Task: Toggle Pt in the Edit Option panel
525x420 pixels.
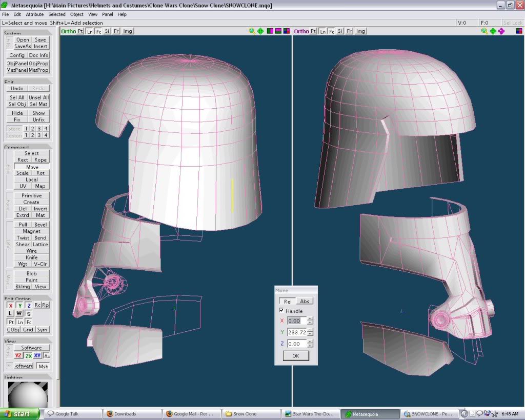Action: pyautogui.click(x=11, y=322)
